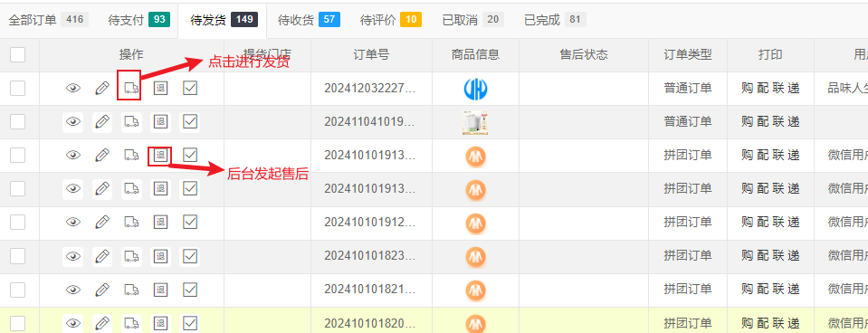Show 待评价 orders tab
The width and height of the screenshot is (868, 333).
(390, 21)
